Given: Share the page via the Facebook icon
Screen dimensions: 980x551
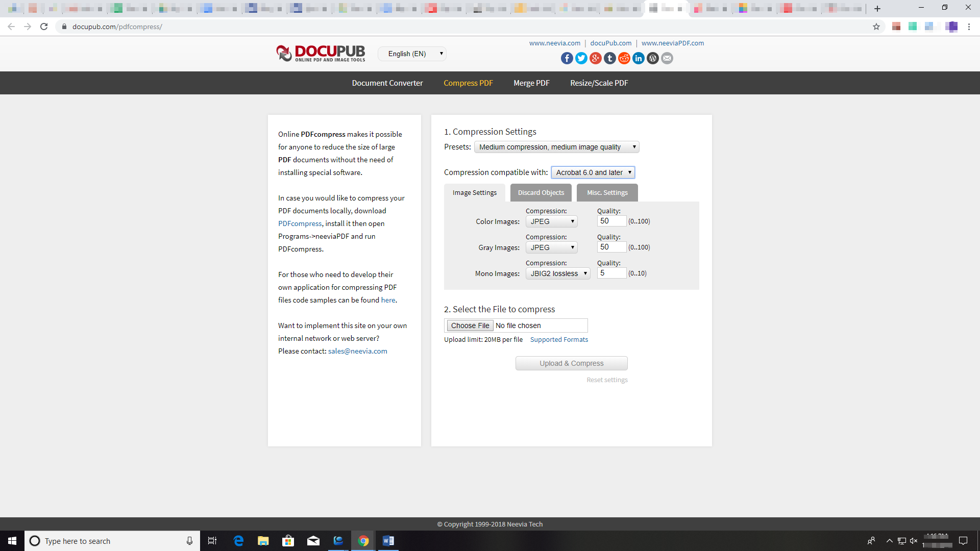Looking at the screenshot, I should [567, 58].
